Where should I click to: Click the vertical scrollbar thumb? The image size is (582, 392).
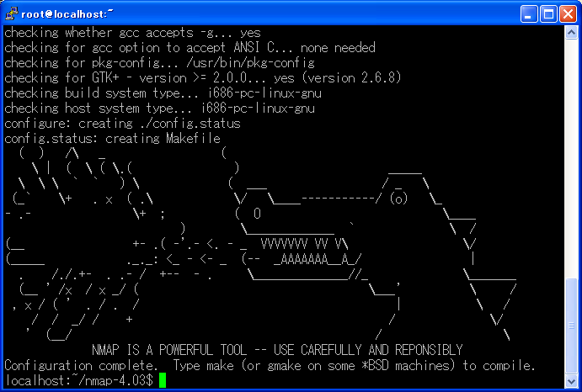pos(571,326)
